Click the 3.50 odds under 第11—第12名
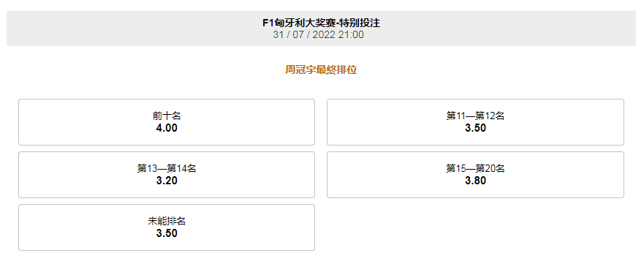Screen dimensions: 644x264 pyautogui.click(x=475, y=128)
